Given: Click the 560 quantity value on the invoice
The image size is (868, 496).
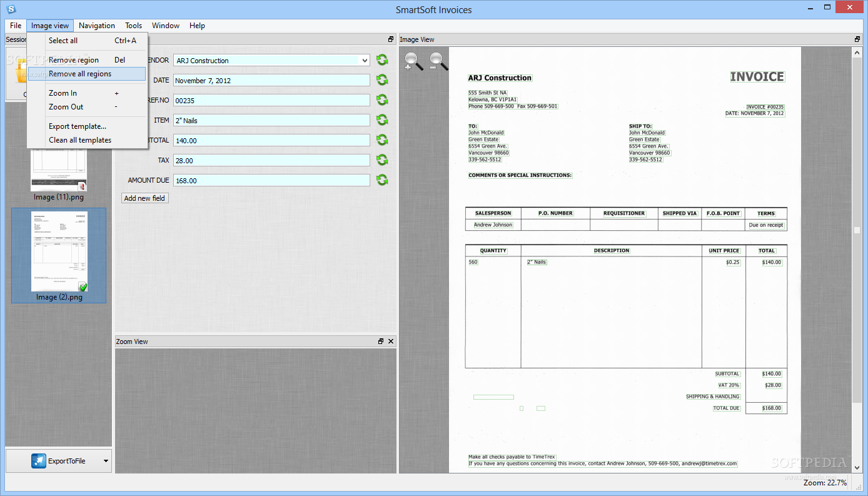Looking at the screenshot, I should tap(473, 262).
